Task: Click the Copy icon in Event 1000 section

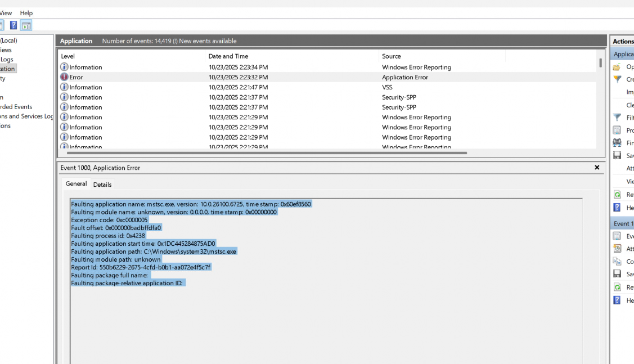Action: pos(617,261)
